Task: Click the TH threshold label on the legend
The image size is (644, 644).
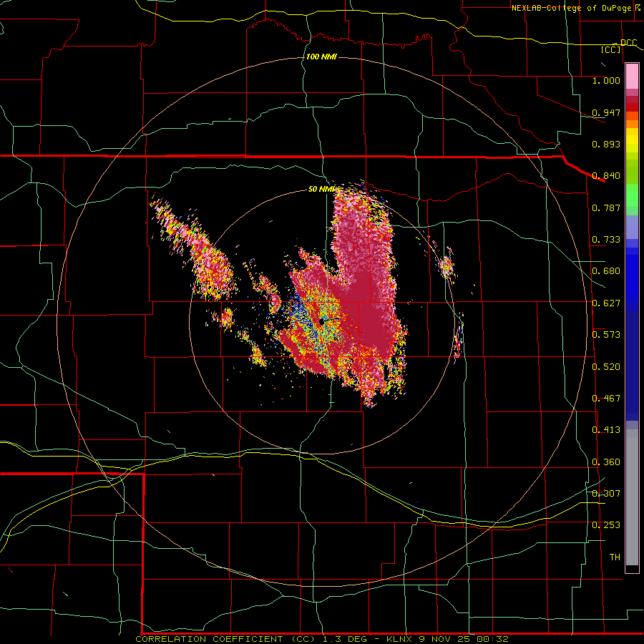Action: 615,557
